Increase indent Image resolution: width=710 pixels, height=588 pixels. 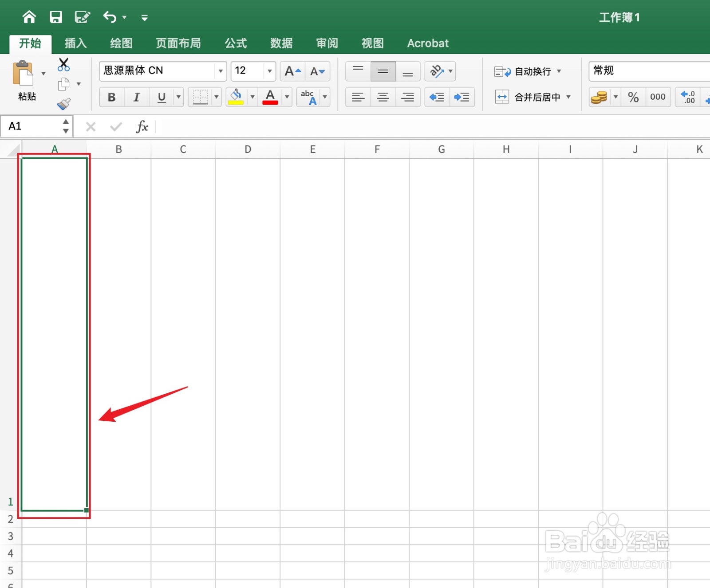point(462,97)
